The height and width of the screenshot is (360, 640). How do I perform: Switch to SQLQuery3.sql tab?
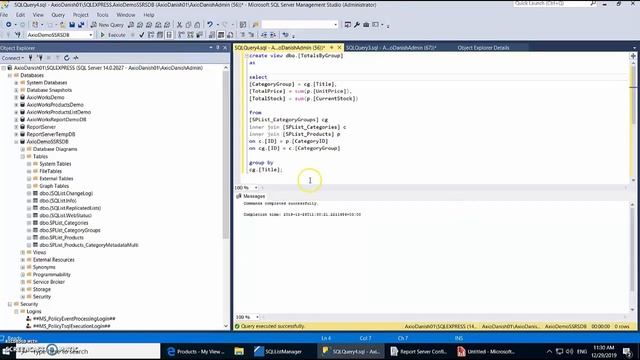391,48
